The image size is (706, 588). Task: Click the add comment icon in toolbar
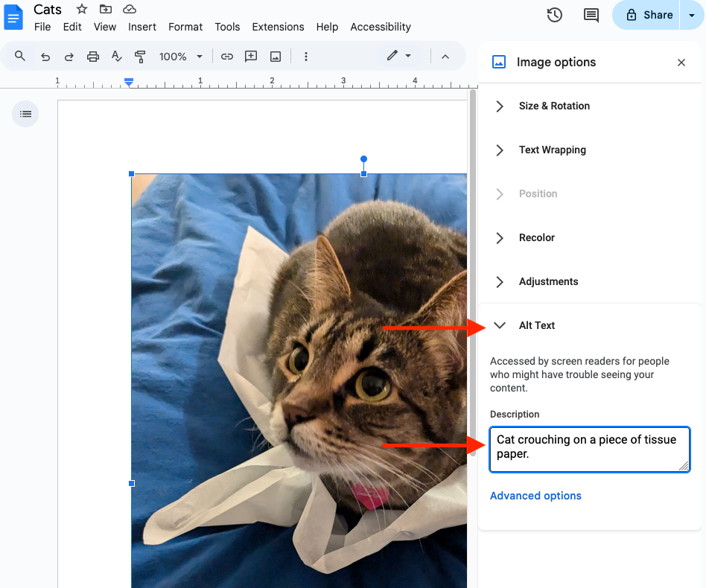[251, 57]
